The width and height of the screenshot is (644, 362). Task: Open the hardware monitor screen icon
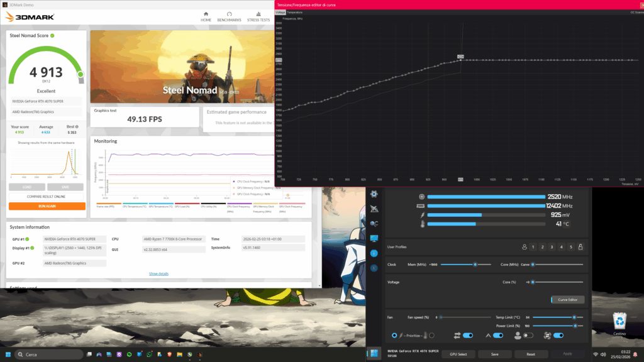pos(374,238)
